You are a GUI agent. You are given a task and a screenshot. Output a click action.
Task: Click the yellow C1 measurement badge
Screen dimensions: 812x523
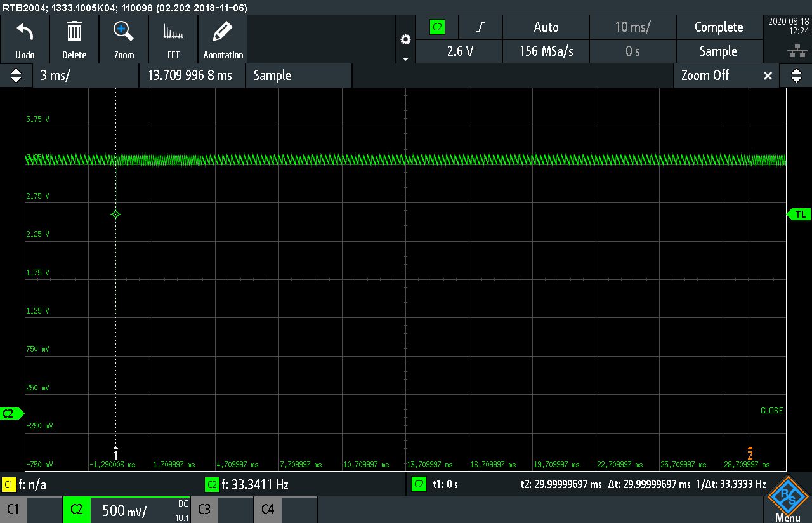pos(9,485)
